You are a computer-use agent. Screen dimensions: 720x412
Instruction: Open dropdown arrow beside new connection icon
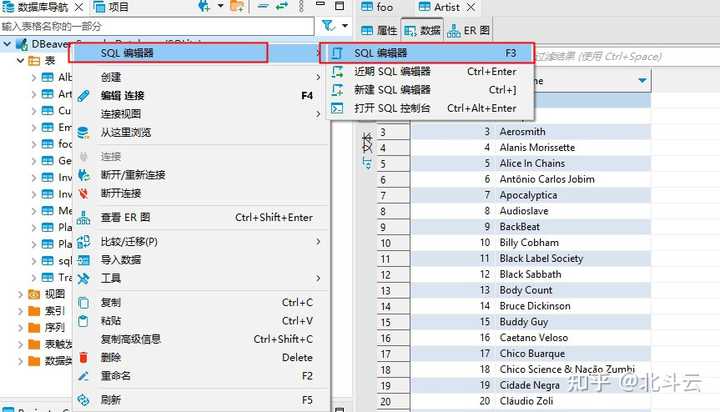pyautogui.click(x=220, y=6)
